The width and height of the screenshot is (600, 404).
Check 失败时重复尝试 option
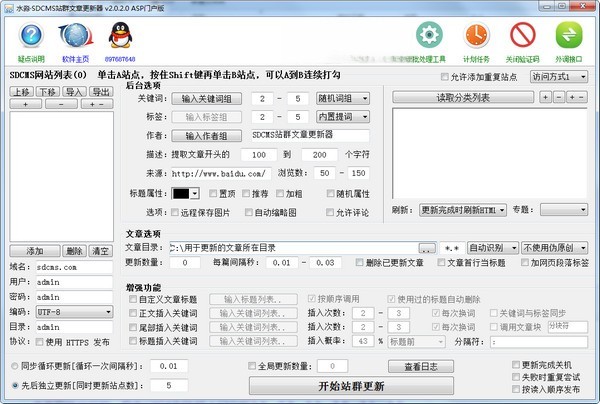pos(516,377)
